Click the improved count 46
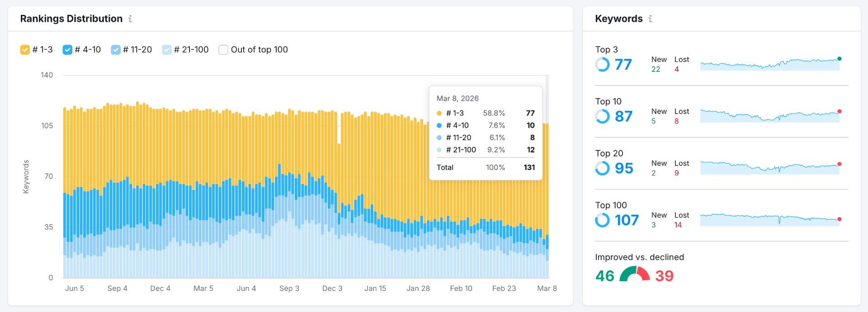Image resolution: width=868 pixels, height=312 pixels. [x=605, y=276]
